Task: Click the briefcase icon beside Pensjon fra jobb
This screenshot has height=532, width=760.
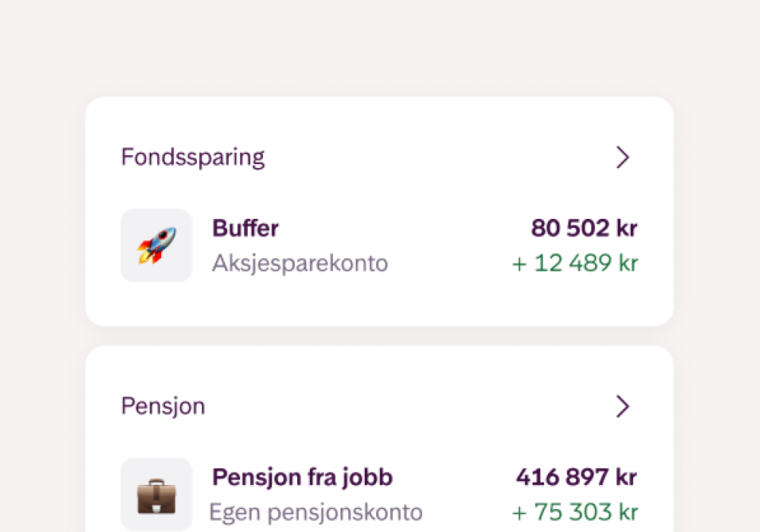Action: (x=157, y=494)
